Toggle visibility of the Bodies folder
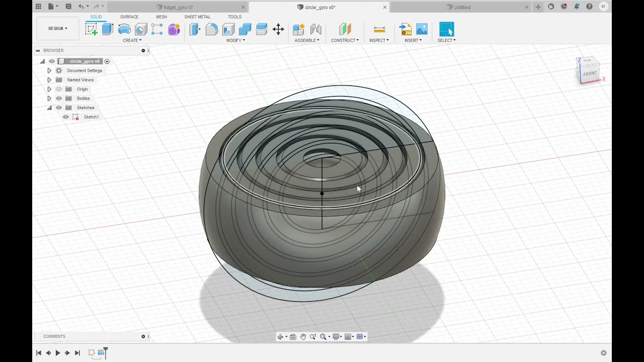The image size is (644, 362). click(59, 99)
